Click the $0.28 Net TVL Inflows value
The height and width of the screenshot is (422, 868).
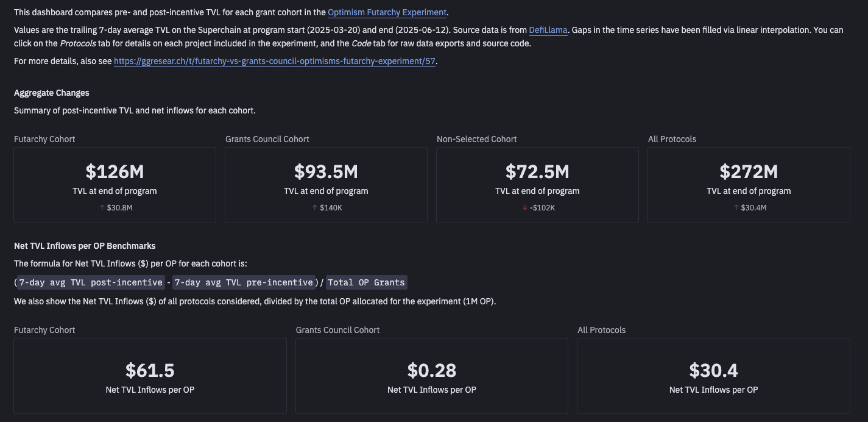click(432, 370)
